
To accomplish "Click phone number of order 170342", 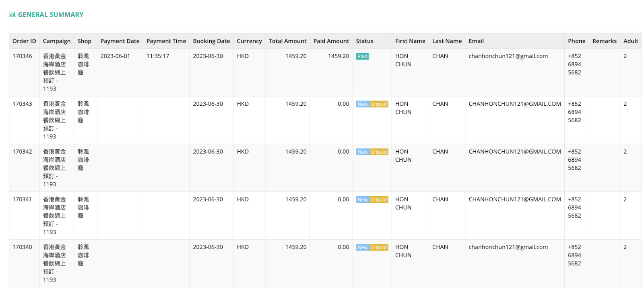I will pos(574,160).
